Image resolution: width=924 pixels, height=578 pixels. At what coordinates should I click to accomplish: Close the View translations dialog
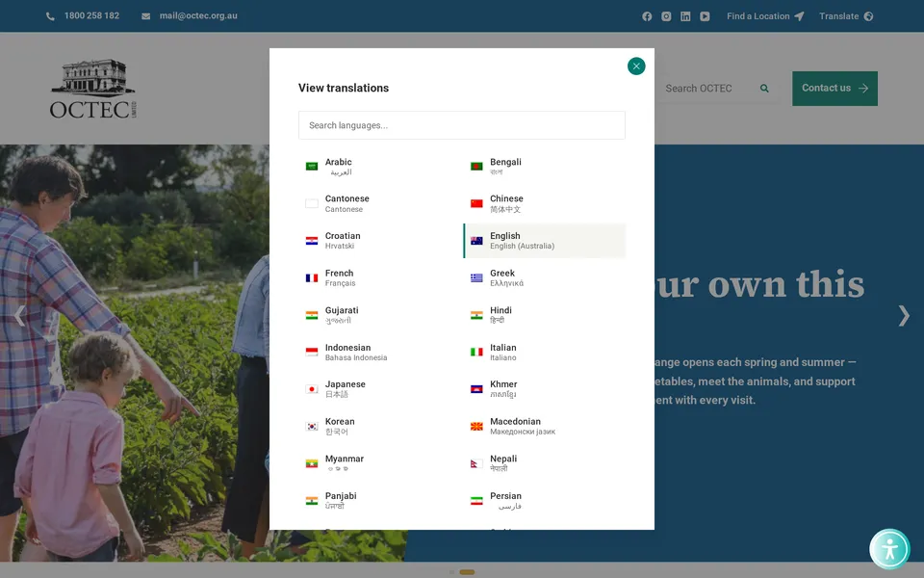coord(636,66)
